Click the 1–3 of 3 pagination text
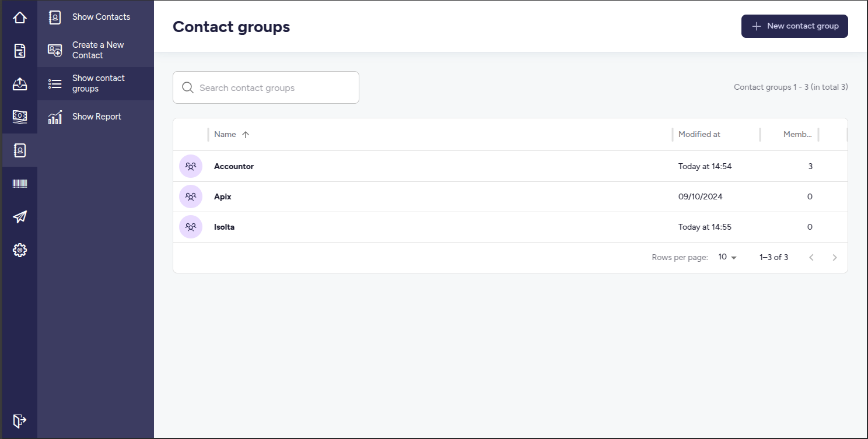 (x=773, y=257)
